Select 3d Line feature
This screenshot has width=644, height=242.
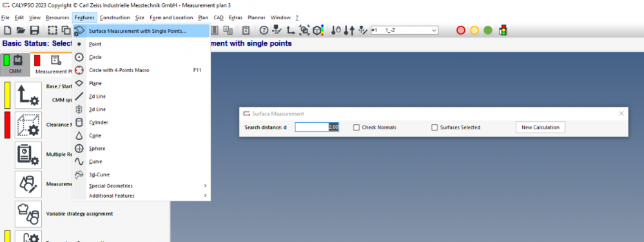tap(141, 109)
